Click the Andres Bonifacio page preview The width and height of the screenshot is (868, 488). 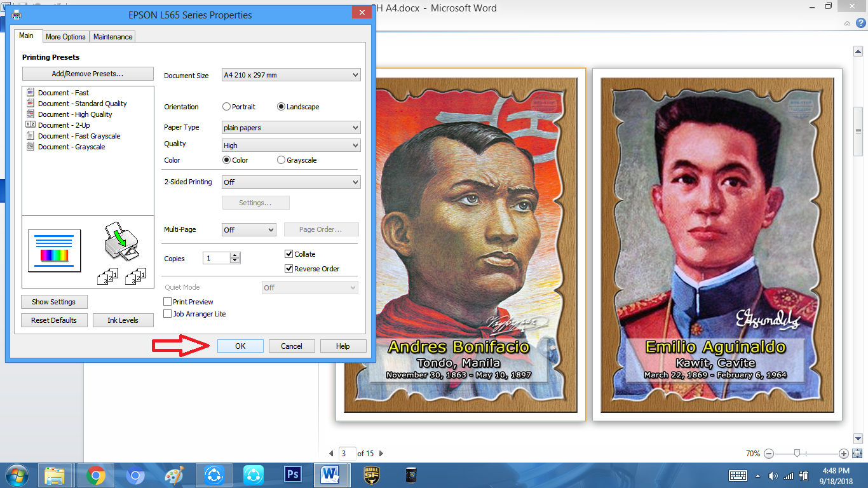(461, 245)
